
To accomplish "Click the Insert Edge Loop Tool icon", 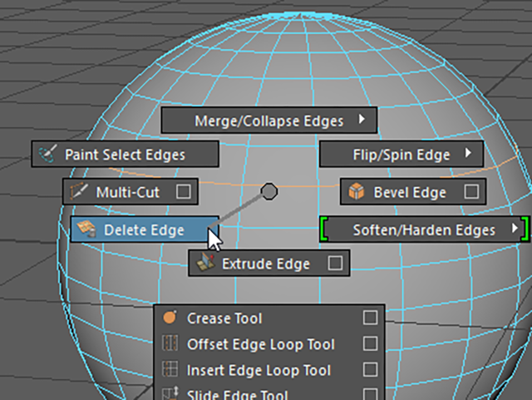I will [170, 369].
